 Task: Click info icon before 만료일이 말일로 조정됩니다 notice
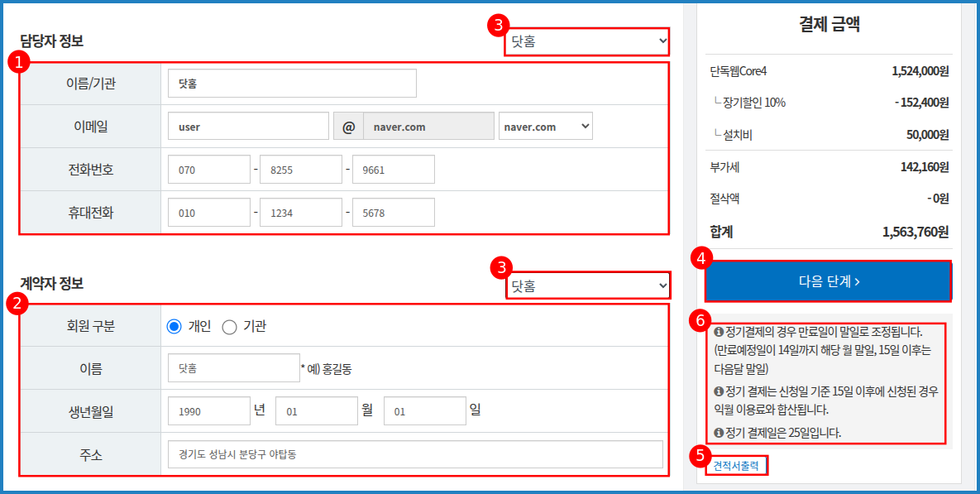(x=719, y=332)
